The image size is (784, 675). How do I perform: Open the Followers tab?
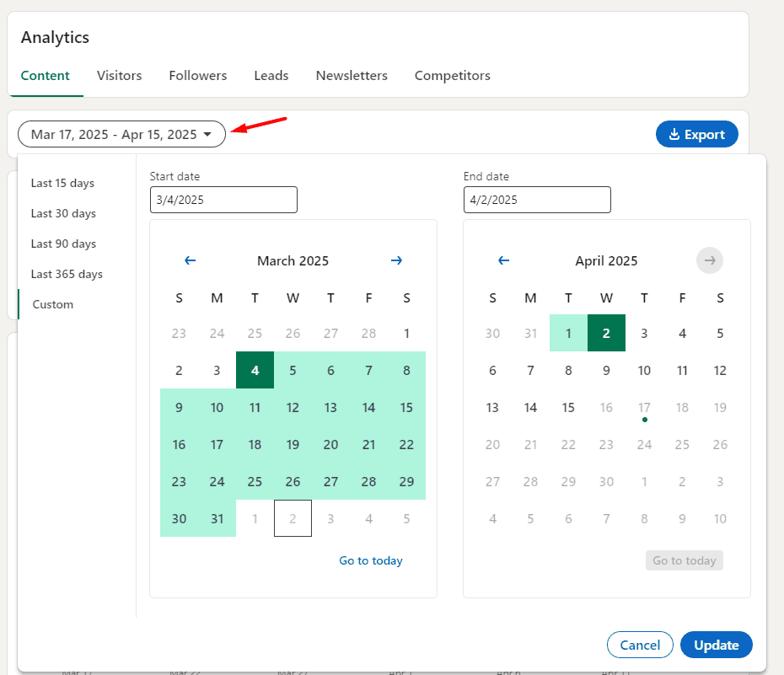click(x=197, y=76)
